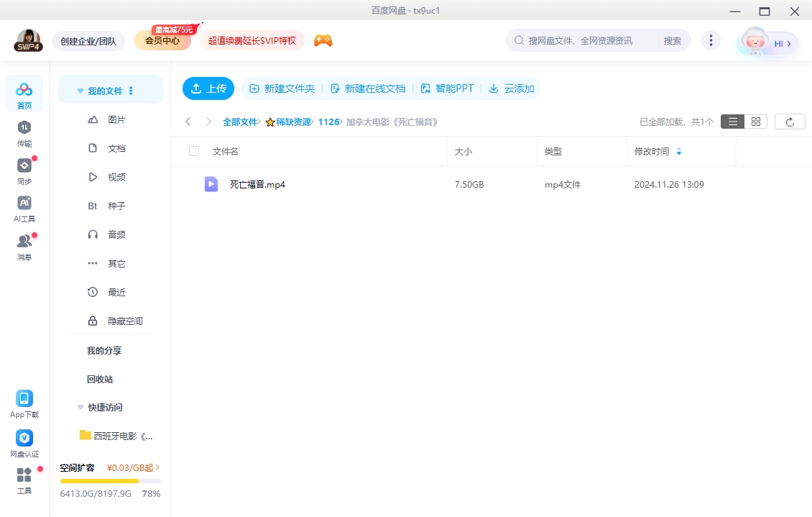
Task: Navigate to 全部文件 in breadcrumb
Action: pyautogui.click(x=239, y=122)
